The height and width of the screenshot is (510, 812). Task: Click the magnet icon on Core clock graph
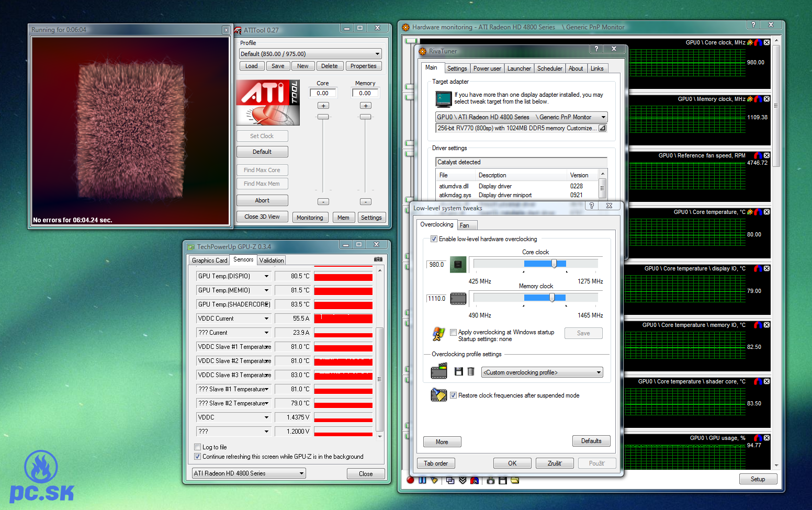(758, 42)
